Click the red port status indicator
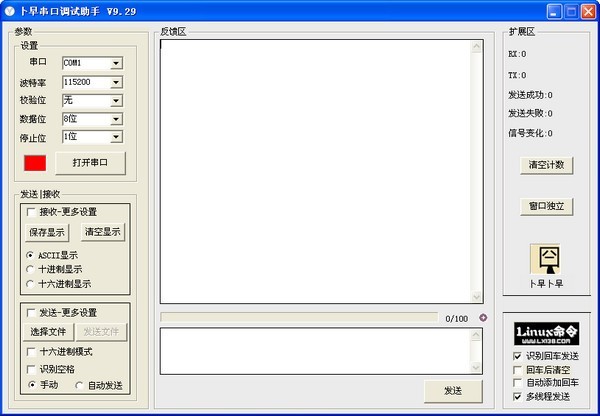The height and width of the screenshot is (416, 600). coord(35,163)
